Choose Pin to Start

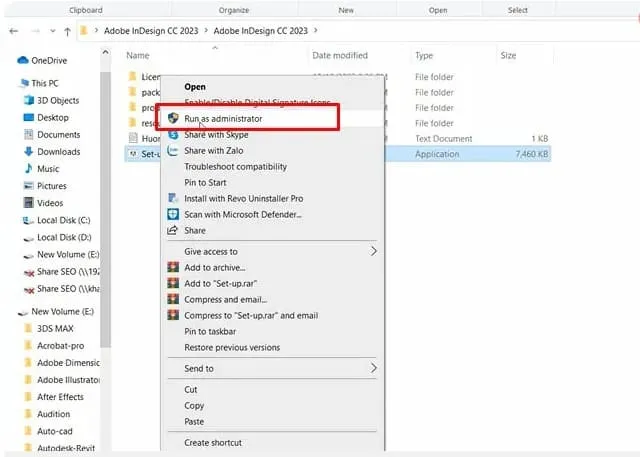(205, 183)
